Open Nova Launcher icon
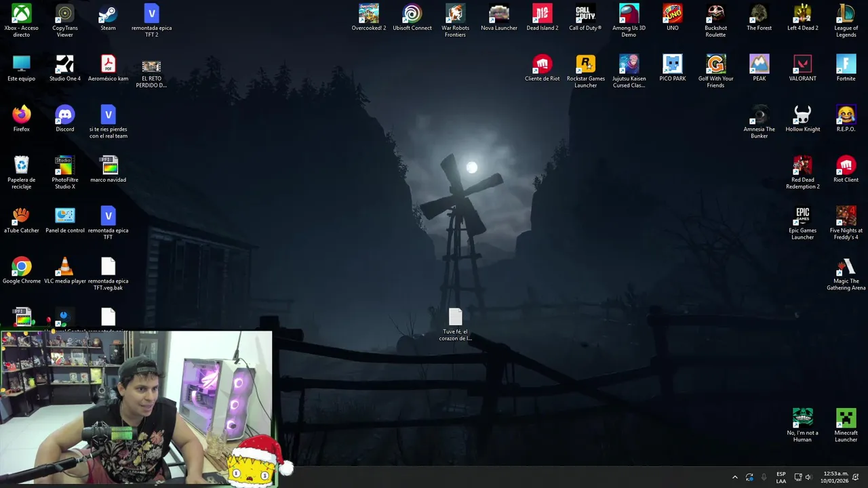The width and height of the screenshot is (868, 488). (x=499, y=14)
